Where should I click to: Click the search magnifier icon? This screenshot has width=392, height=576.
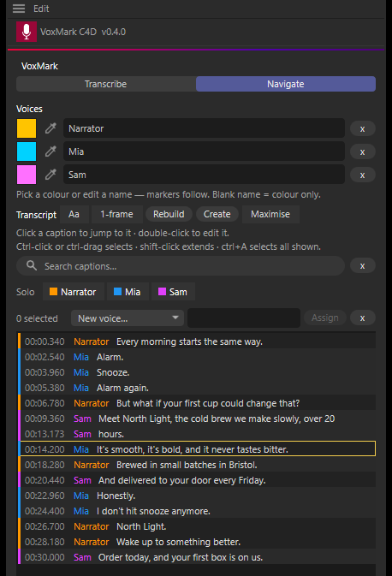pyautogui.click(x=32, y=265)
